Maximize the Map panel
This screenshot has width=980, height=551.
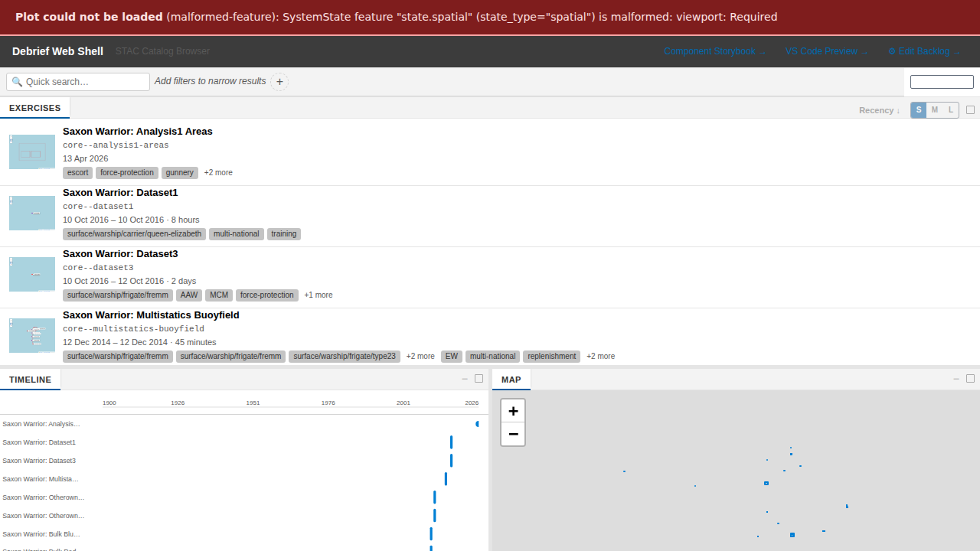click(971, 379)
